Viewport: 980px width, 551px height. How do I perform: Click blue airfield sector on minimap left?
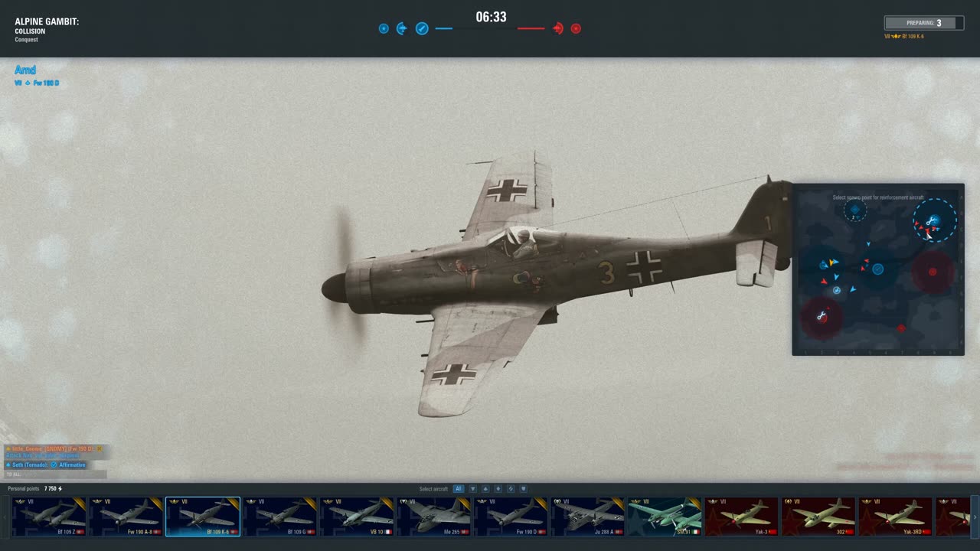(x=824, y=265)
